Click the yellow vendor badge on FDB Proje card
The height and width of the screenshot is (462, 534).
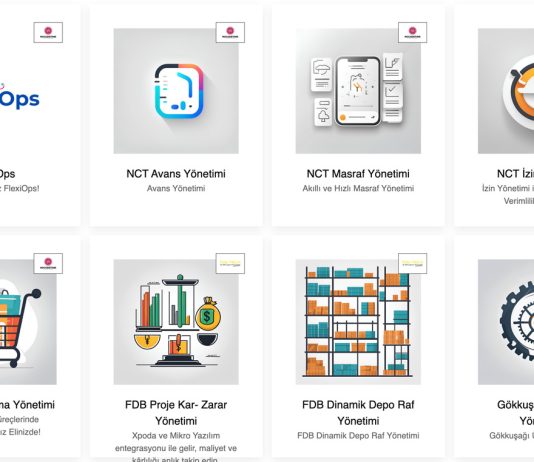tap(230, 264)
